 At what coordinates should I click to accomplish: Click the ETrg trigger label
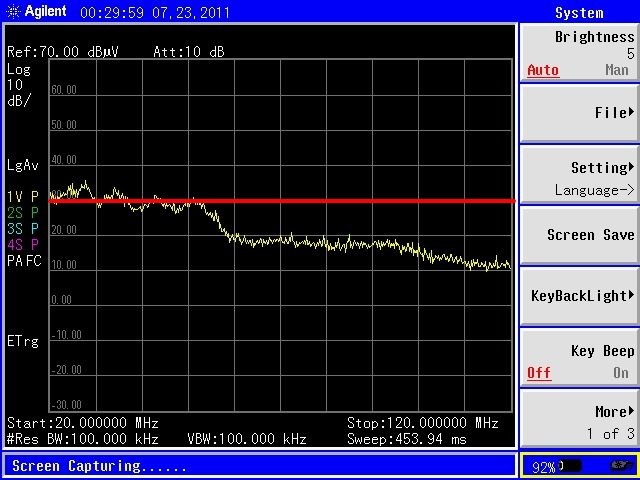[23, 341]
